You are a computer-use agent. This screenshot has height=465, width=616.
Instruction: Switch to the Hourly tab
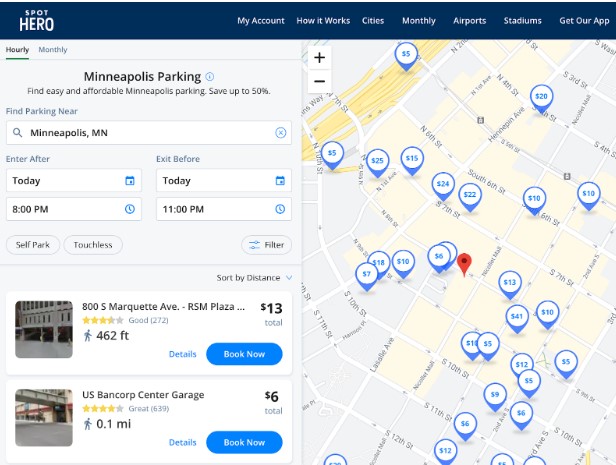pyautogui.click(x=17, y=50)
